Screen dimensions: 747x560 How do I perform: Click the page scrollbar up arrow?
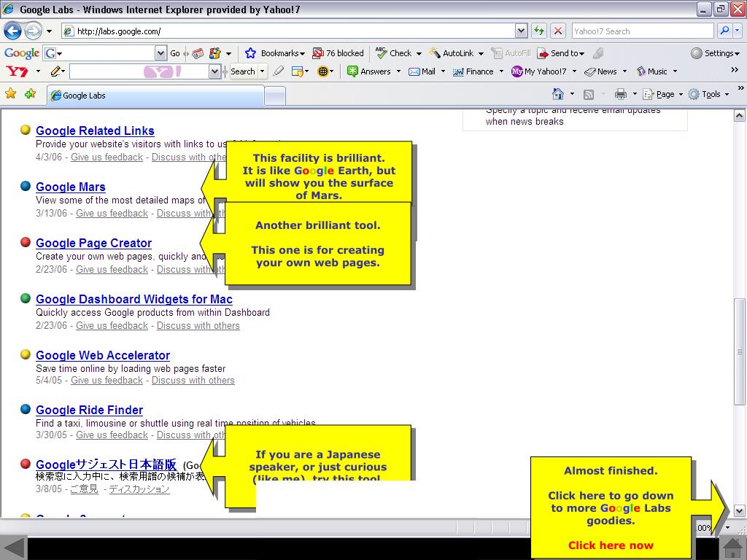point(739,116)
